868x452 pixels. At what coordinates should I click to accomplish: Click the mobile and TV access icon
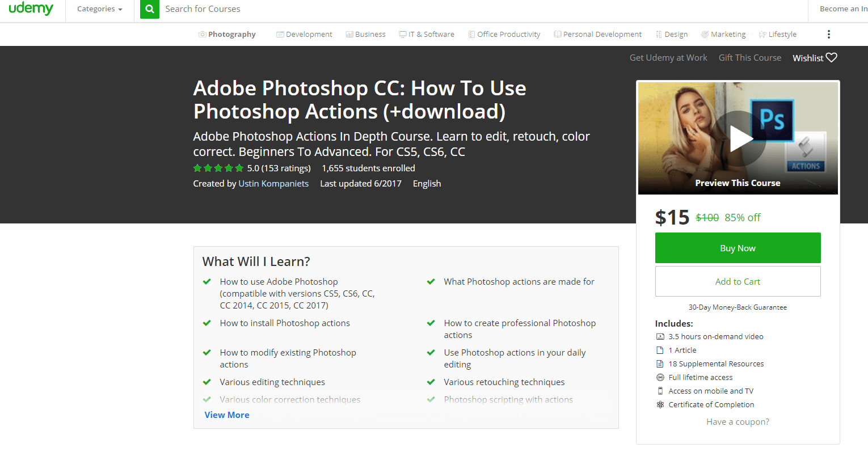coord(660,391)
